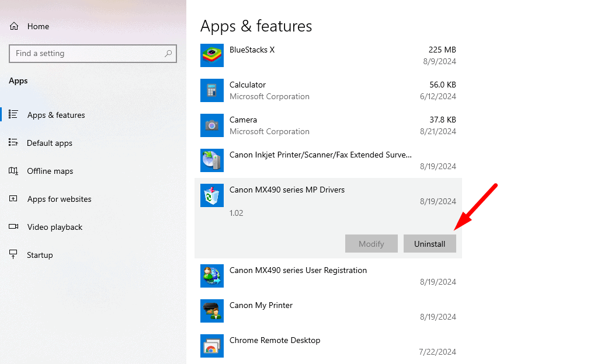Image resolution: width=611 pixels, height=364 pixels.
Task: Click the Camera app icon
Action: [212, 125]
